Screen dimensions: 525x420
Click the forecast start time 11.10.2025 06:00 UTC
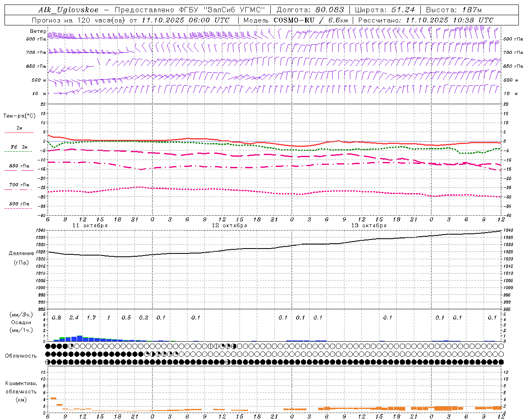tap(185, 20)
